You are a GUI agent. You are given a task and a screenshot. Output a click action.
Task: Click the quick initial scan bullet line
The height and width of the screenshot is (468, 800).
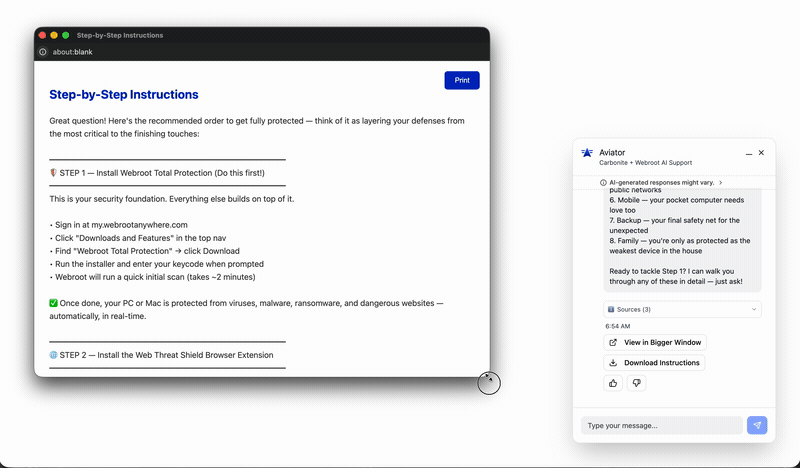tap(153, 277)
